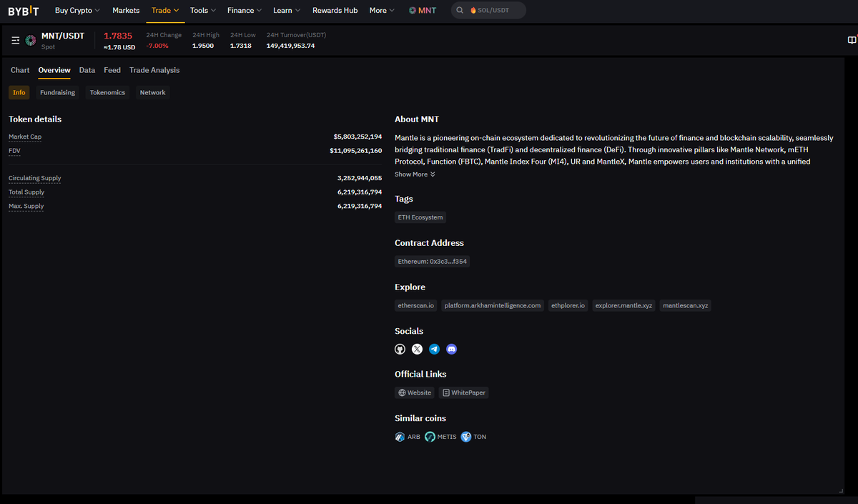Switch to the Chart tab
858x504 pixels.
(x=20, y=70)
